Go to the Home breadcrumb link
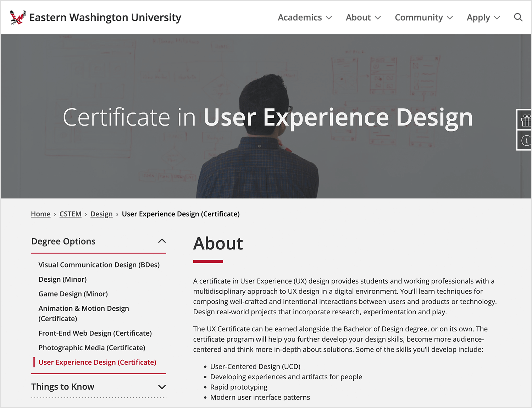Screen dimensions: 532x408 41,214
